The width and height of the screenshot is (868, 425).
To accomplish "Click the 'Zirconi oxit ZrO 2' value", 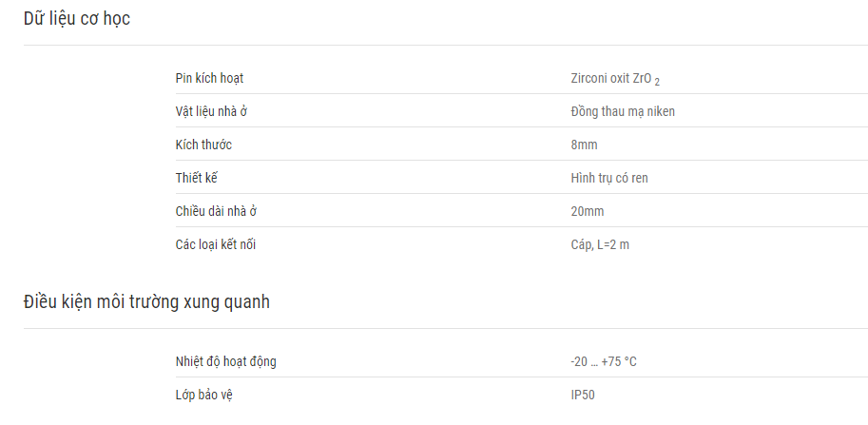I will pyautogui.click(x=615, y=79).
